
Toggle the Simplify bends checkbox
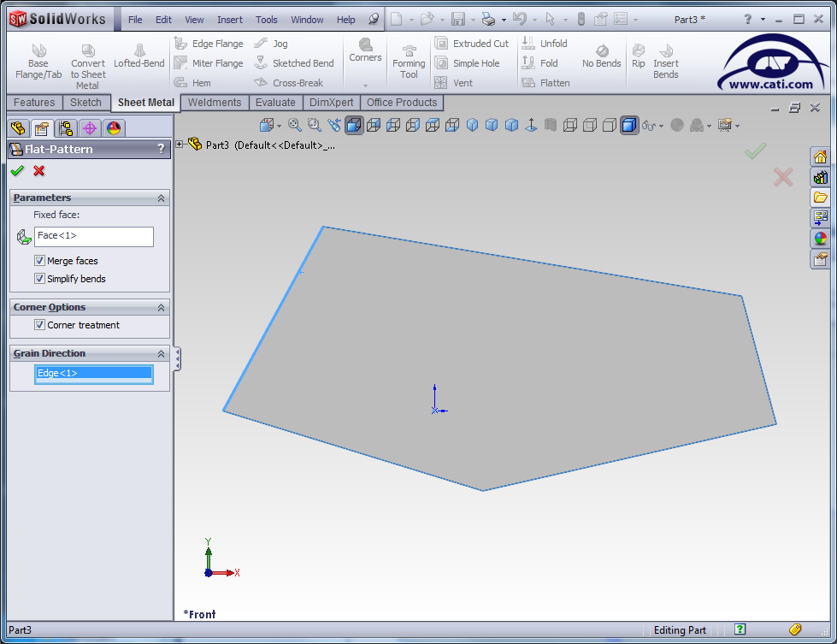(x=39, y=279)
